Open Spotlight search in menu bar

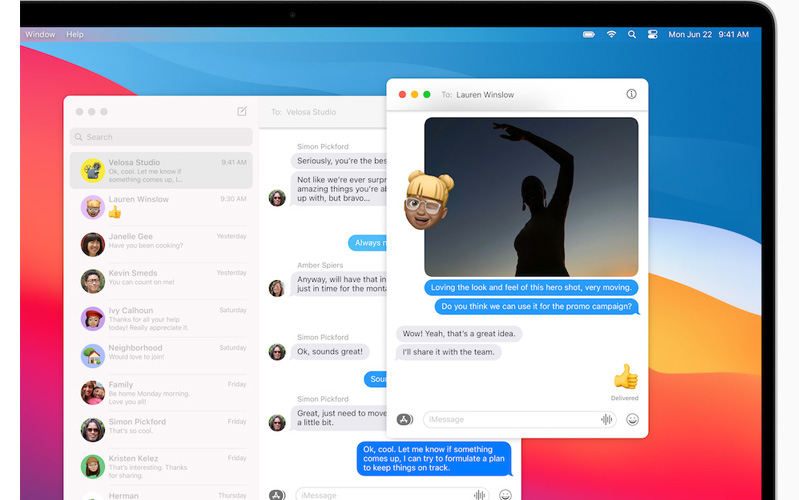[x=632, y=34]
